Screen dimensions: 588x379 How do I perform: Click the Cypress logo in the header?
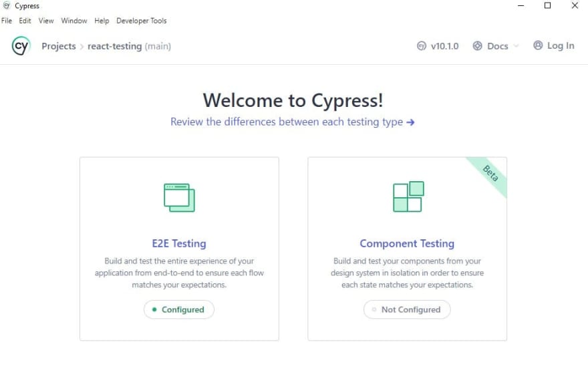click(21, 45)
